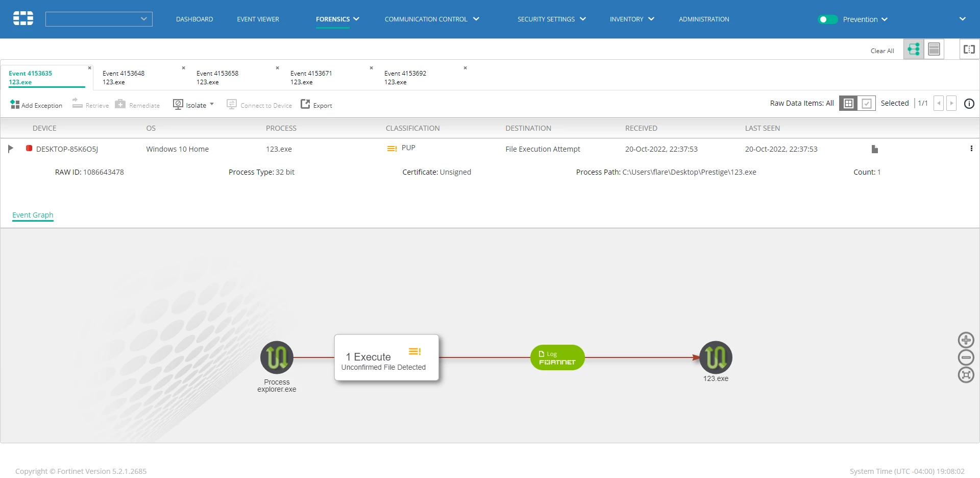This screenshot has height=478, width=980.
Task: Click the Fortinet Log node
Action: (557, 357)
